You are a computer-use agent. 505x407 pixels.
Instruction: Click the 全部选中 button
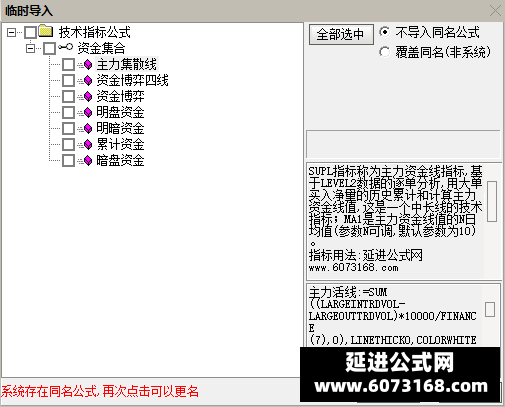point(341,34)
